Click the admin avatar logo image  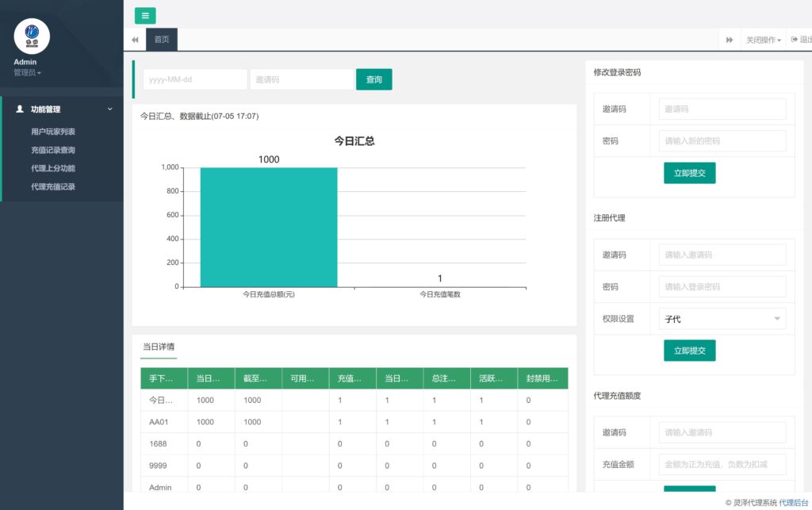point(32,36)
